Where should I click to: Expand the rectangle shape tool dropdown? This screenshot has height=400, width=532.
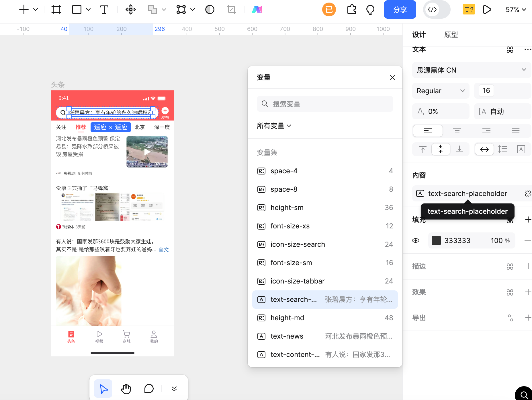coord(88,9)
